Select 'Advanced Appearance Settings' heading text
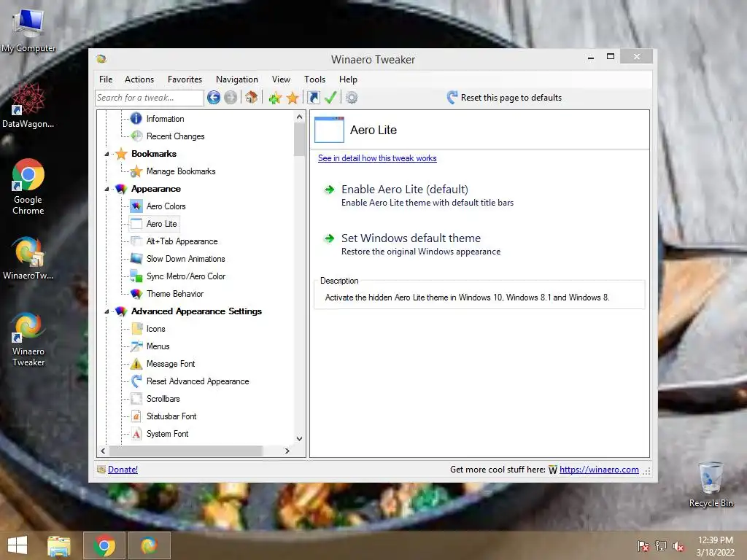Screen dimensions: 747x560 tap(196, 311)
